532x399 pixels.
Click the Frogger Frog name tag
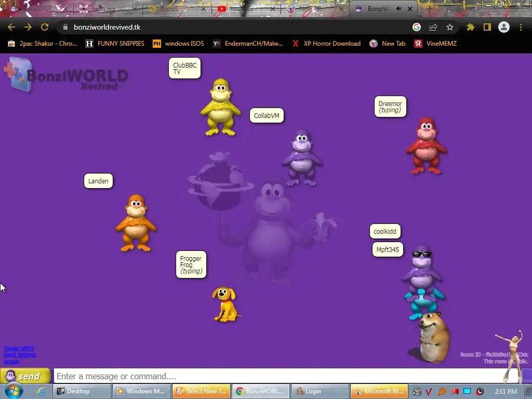pyautogui.click(x=191, y=264)
